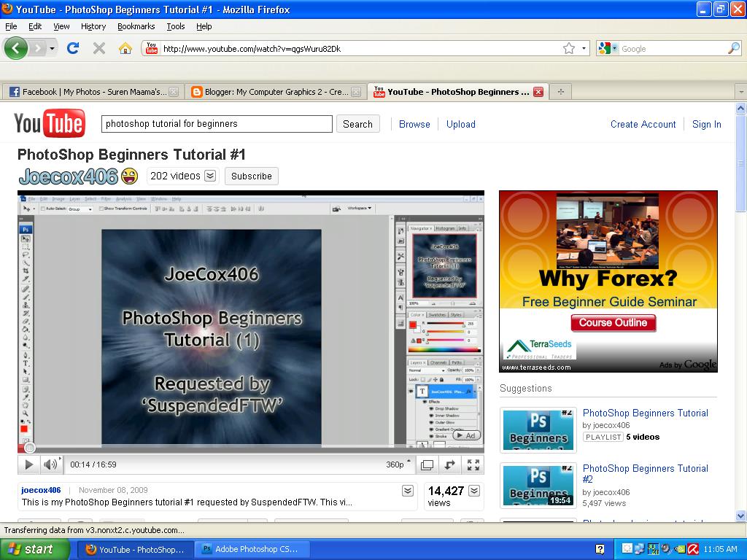The width and height of the screenshot is (747, 560).
Task: Expand the views statistics panel
Action: tap(474, 491)
